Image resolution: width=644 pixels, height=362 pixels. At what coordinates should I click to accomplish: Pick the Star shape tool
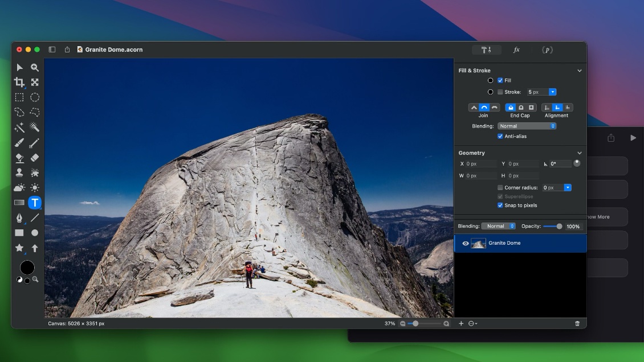[x=19, y=248]
